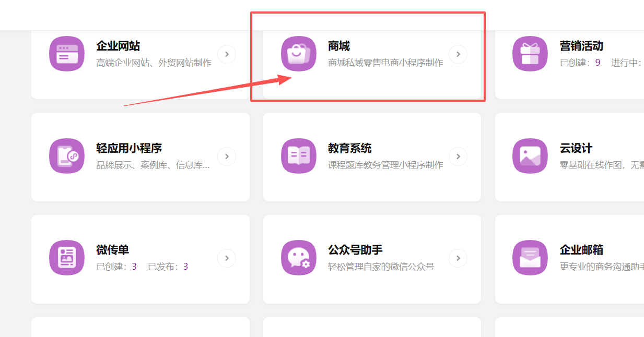Image resolution: width=644 pixels, height=337 pixels.
Task: Click the 营销活动 gift box icon
Action: coord(530,54)
